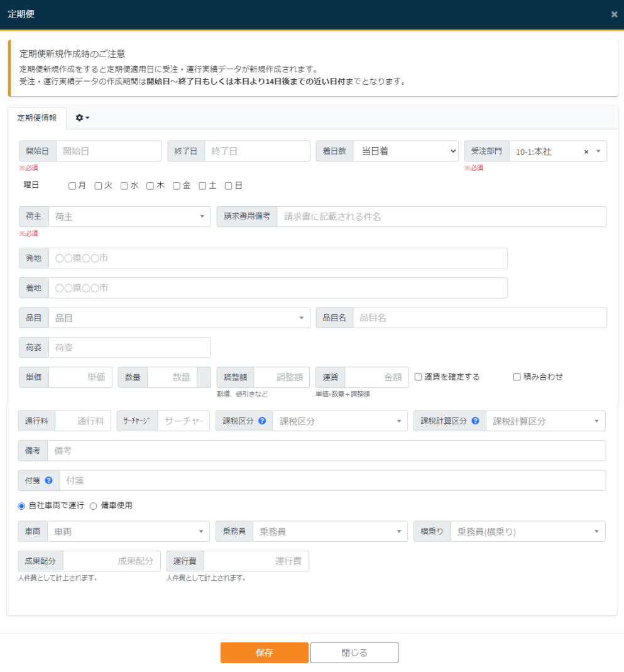Viewport: 624px width, 672px height.
Task: Switch to the 定期便情報 tab
Action: (36, 118)
